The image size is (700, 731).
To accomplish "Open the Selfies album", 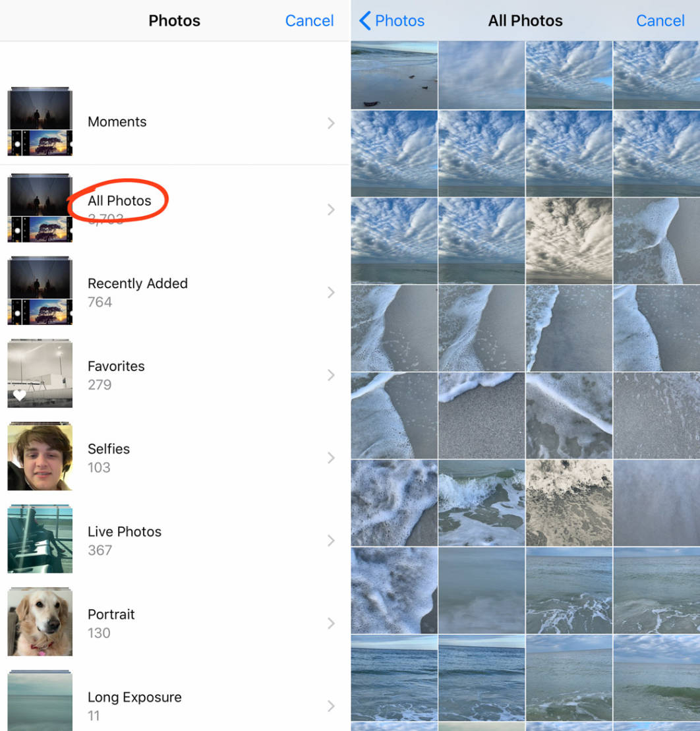I will 109,449.
